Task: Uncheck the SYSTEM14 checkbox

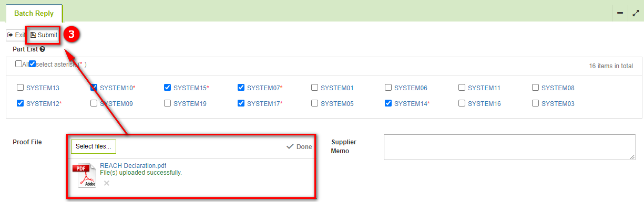Action: [x=388, y=103]
